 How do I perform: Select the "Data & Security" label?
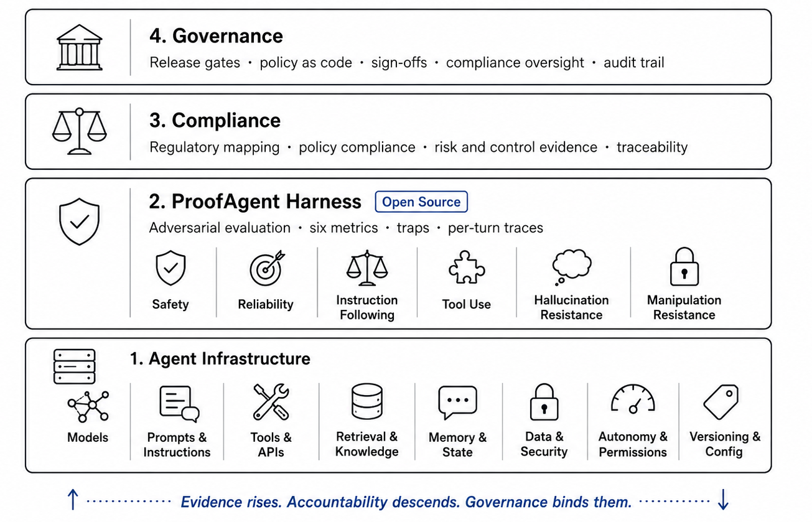[x=544, y=444]
